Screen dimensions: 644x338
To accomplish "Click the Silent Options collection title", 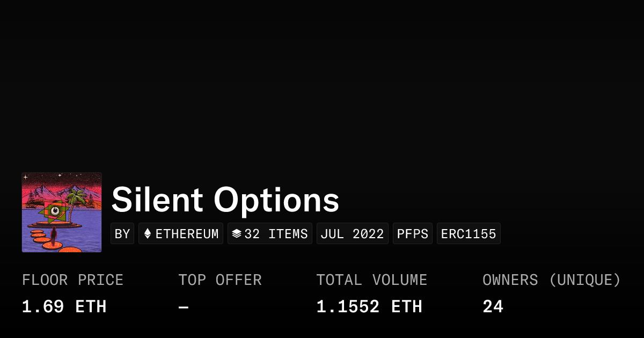I will click(x=225, y=200).
